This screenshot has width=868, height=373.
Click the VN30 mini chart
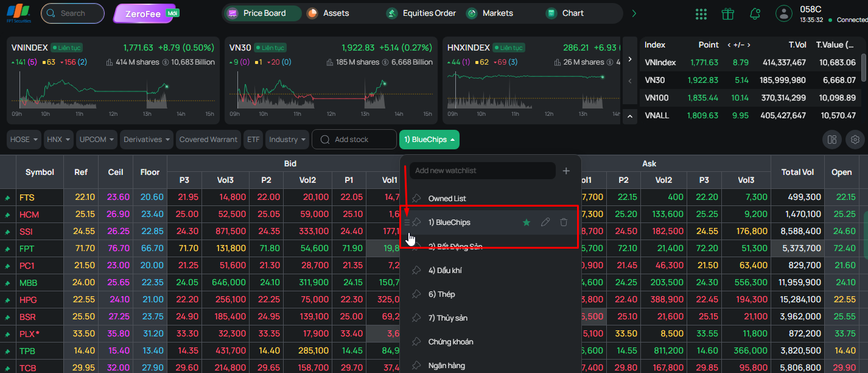point(331,91)
